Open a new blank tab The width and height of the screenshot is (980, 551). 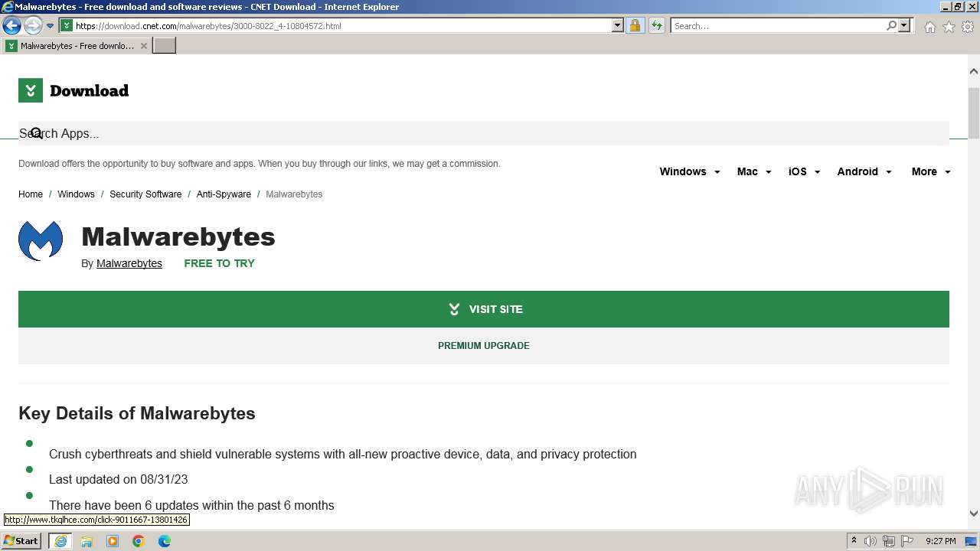pyautogui.click(x=165, y=46)
